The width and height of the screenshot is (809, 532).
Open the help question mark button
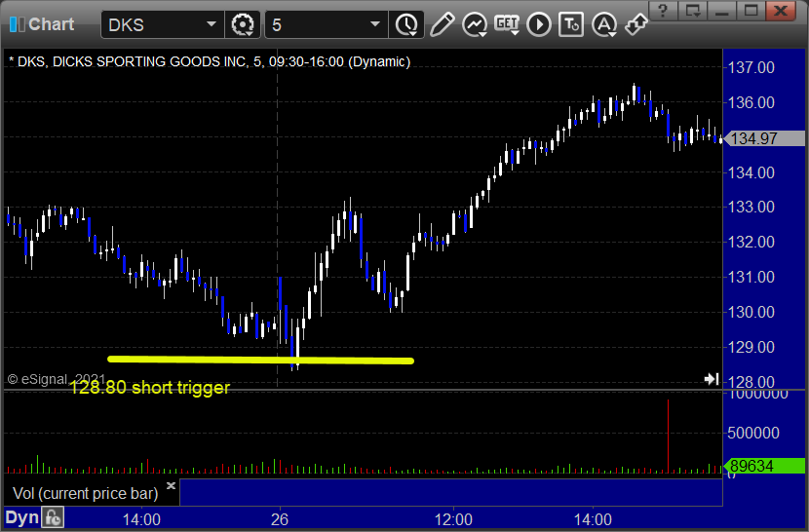click(x=664, y=10)
